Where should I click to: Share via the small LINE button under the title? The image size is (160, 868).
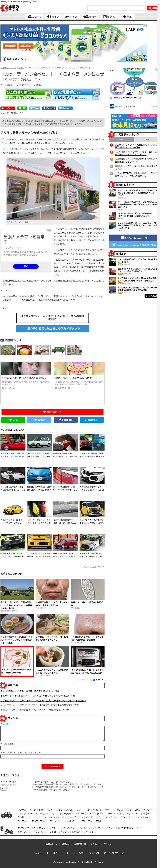click(x=22, y=108)
